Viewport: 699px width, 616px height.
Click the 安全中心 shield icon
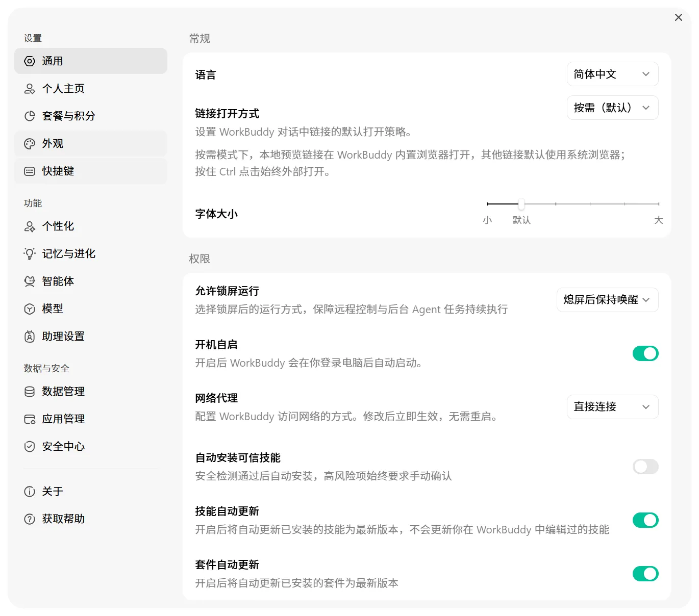[30, 447]
